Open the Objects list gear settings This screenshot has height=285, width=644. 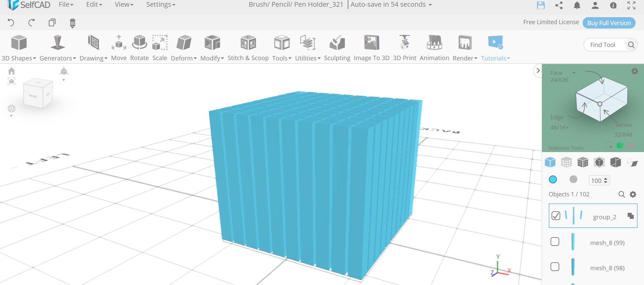[x=633, y=194]
